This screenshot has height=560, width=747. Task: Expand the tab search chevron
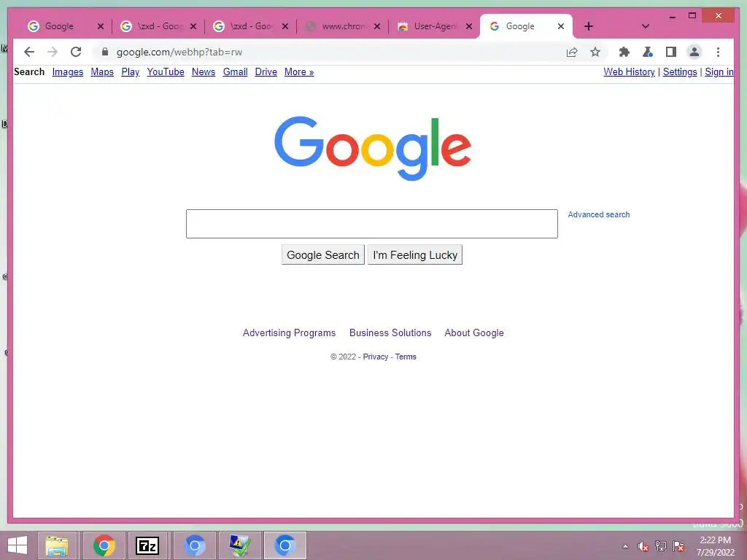coord(646,26)
